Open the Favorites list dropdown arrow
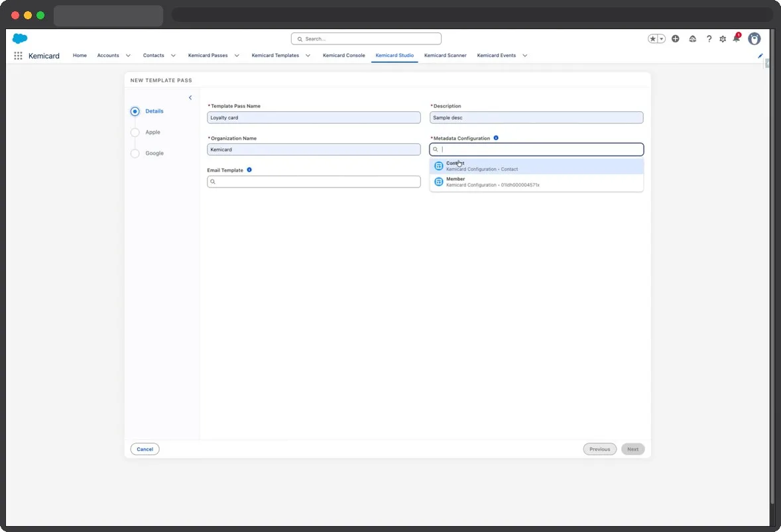 (662, 39)
